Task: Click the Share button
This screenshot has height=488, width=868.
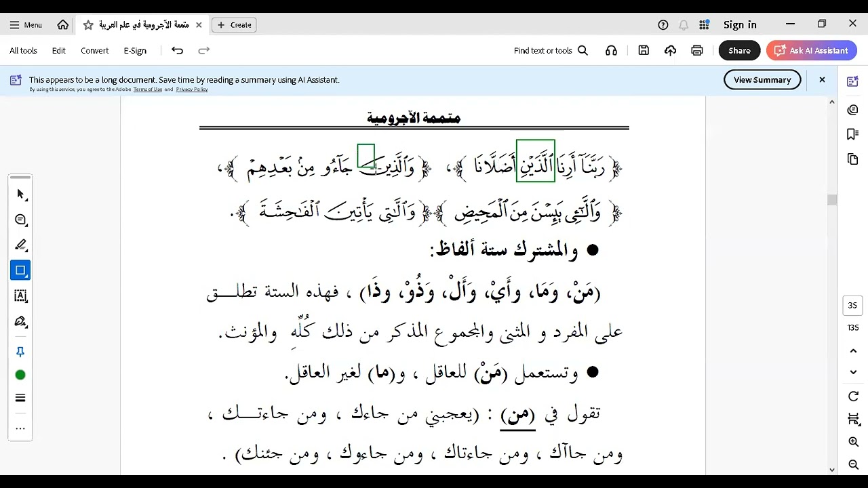Action: pos(739,50)
